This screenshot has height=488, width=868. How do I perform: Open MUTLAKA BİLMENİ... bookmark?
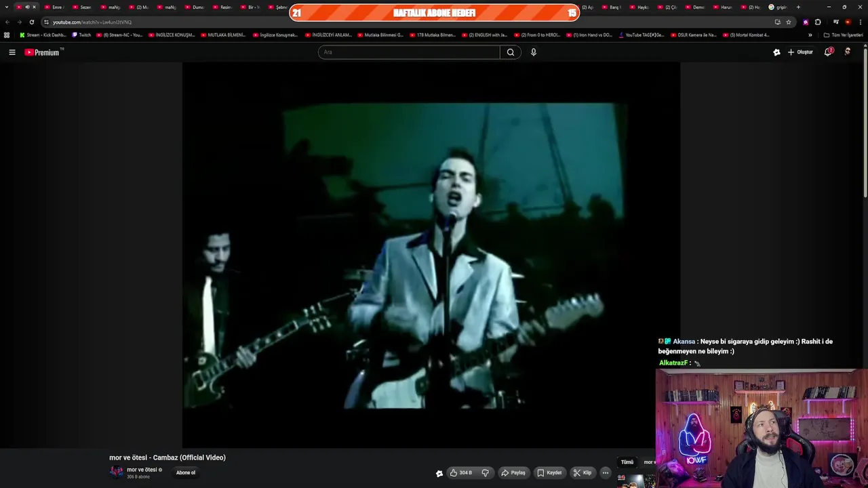pyautogui.click(x=223, y=35)
